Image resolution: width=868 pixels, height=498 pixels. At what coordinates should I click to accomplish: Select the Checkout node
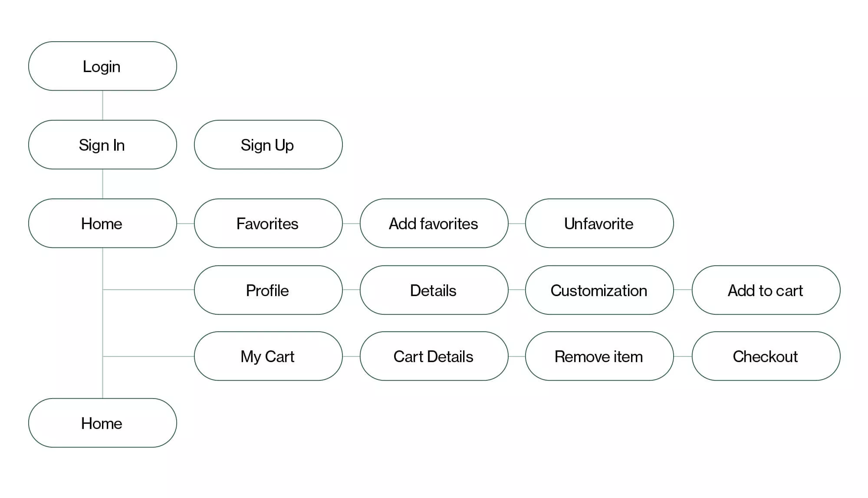click(766, 356)
